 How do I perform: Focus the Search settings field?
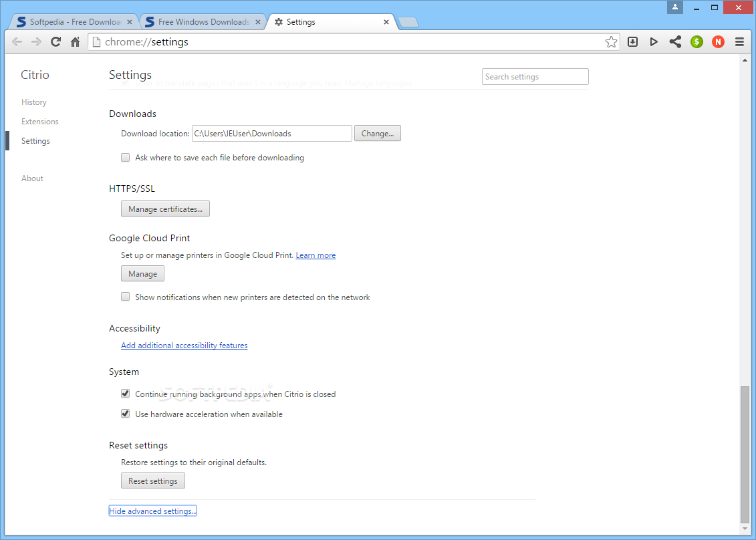[x=535, y=77]
